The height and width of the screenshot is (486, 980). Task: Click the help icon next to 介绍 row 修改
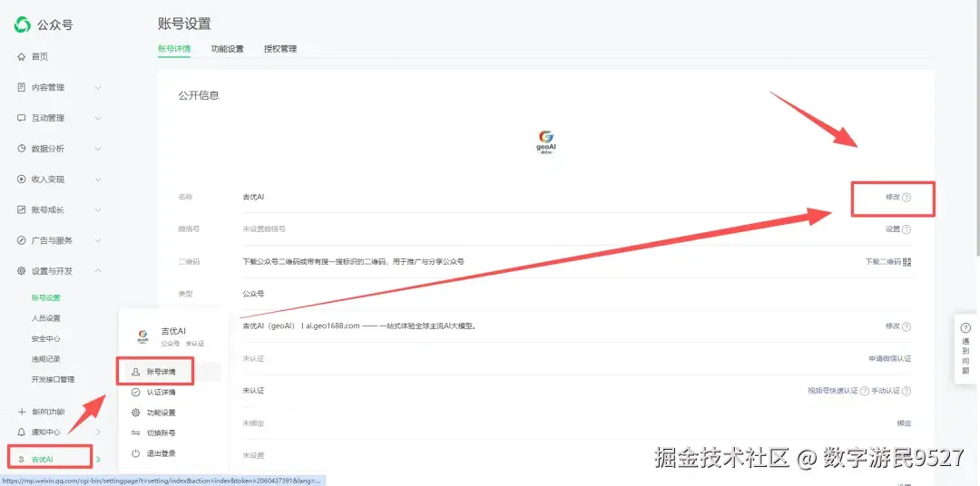tap(906, 326)
